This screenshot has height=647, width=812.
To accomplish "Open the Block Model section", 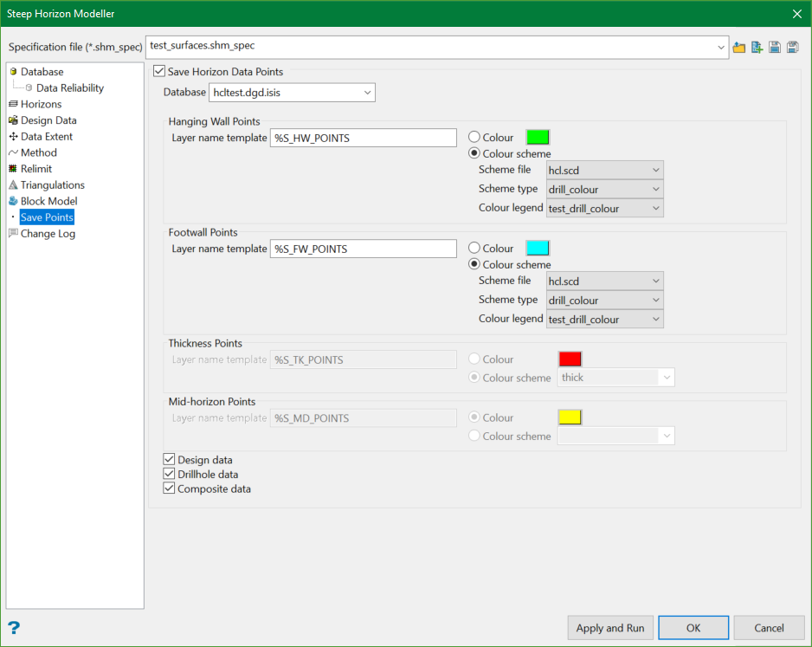I will 48,201.
